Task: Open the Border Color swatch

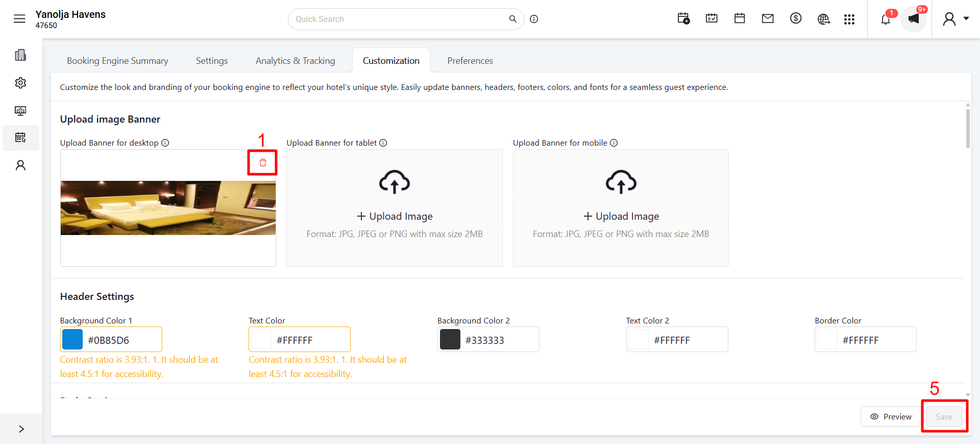Action: [x=827, y=339]
